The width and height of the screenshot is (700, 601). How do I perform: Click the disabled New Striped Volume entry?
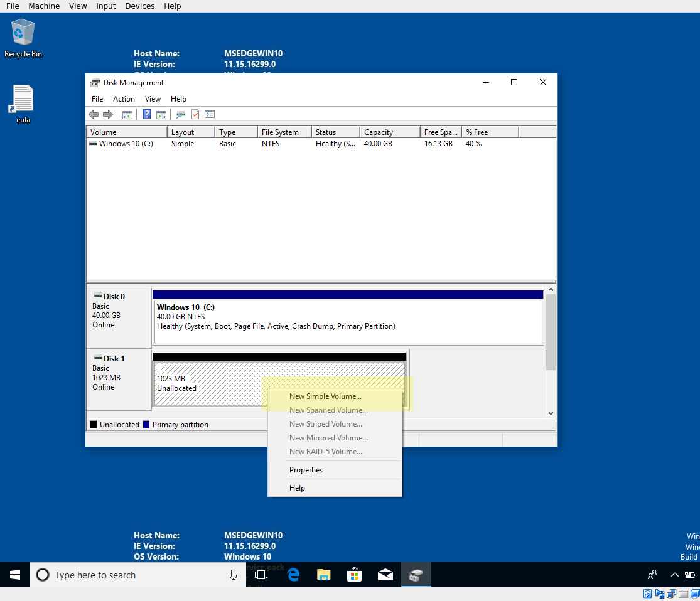click(x=335, y=424)
